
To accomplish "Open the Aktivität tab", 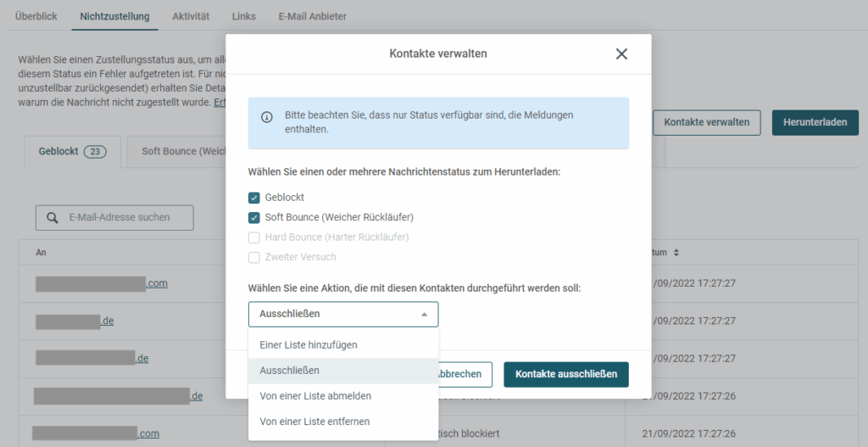I will click(x=191, y=17).
